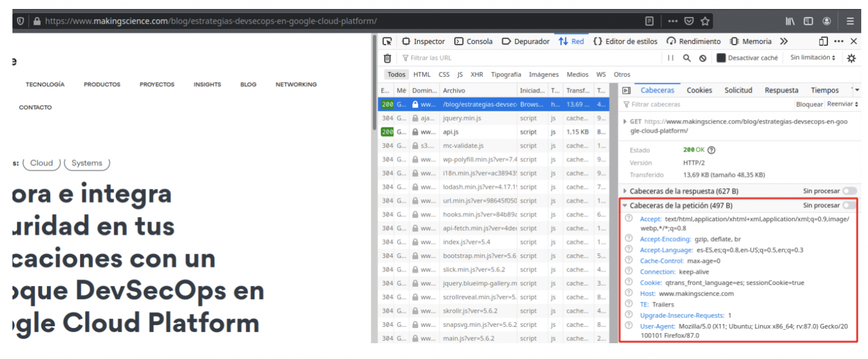
Task: Open the Sin limitación throttling dropdown
Action: (813, 58)
